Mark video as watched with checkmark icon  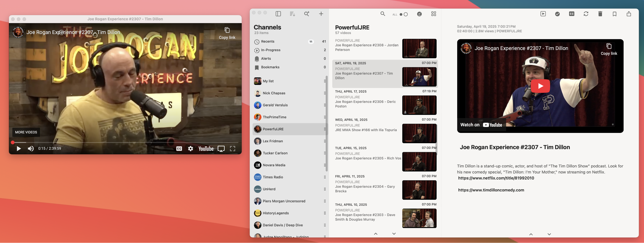[x=557, y=14]
